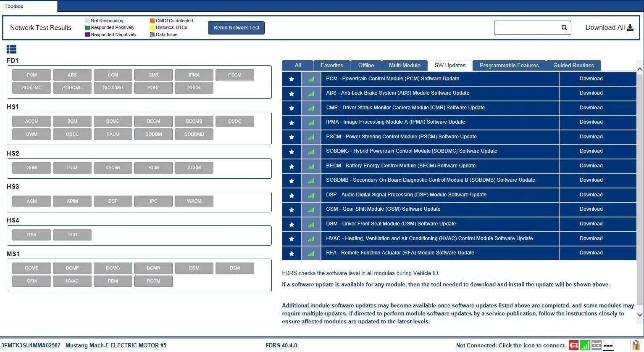Click the Download All arrow icon
644x352 pixels.
click(x=630, y=28)
